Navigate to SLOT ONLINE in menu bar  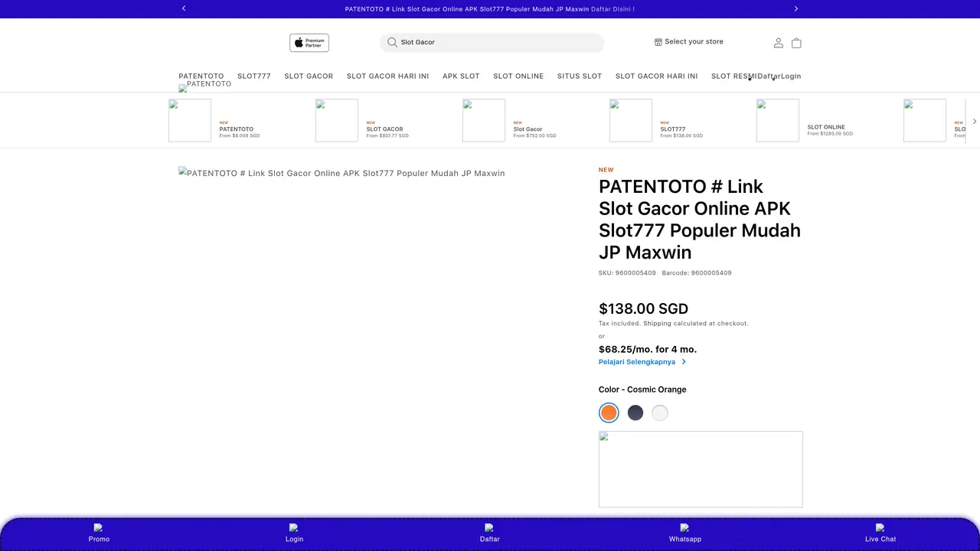518,76
